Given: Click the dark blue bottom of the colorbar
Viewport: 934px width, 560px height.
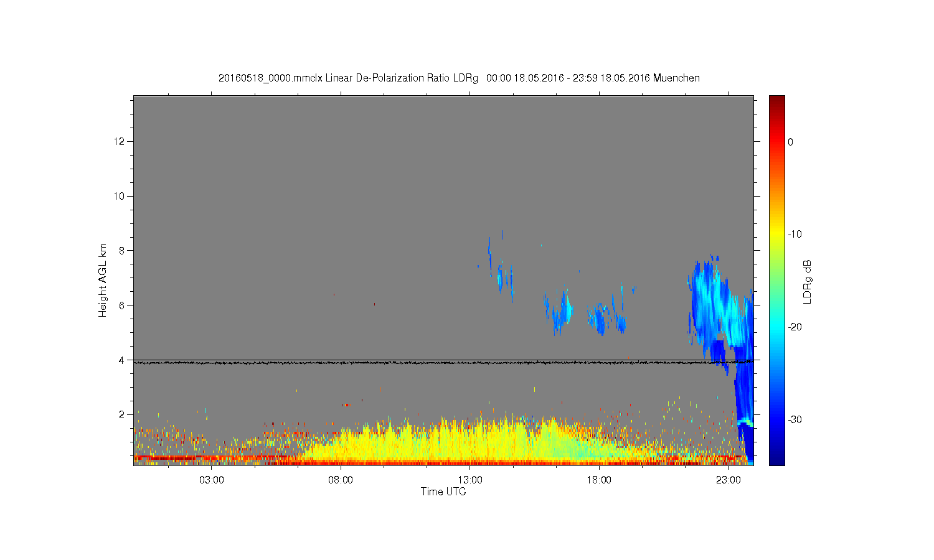Looking at the screenshot, I should 777,457.
